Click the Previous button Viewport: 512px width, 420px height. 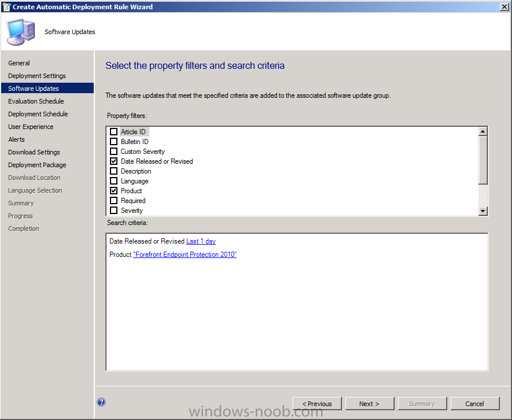point(317,404)
